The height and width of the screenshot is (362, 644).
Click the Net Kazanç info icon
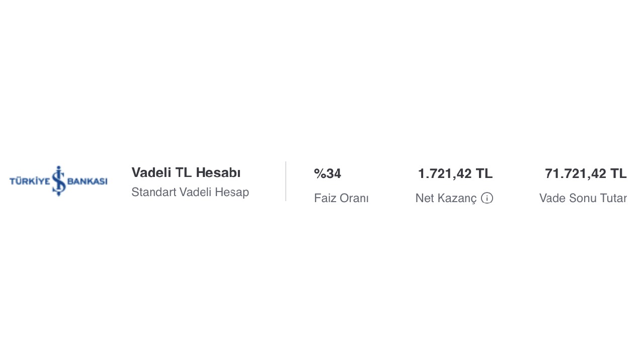pyautogui.click(x=487, y=198)
